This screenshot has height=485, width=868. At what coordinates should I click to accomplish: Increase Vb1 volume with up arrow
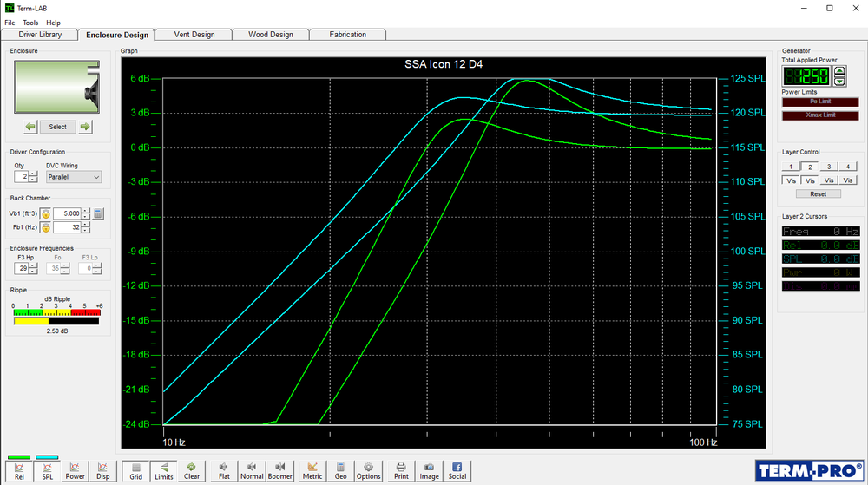click(85, 211)
